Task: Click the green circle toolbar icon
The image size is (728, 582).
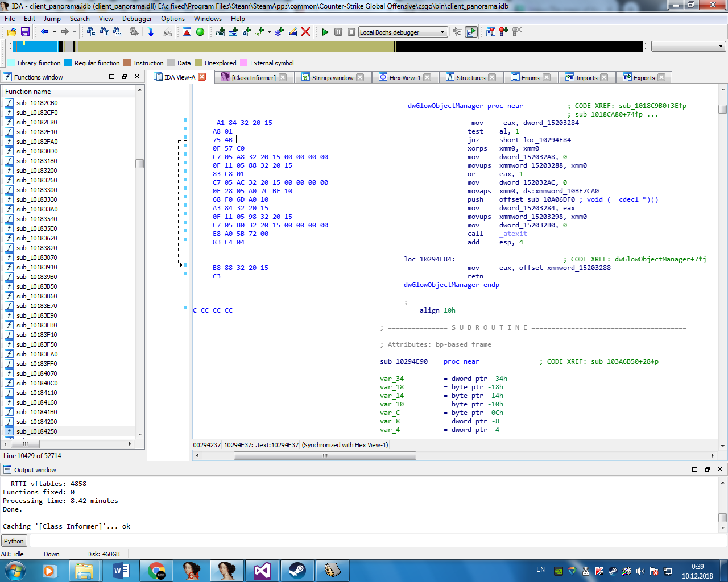Action: click(x=200, y=32)
